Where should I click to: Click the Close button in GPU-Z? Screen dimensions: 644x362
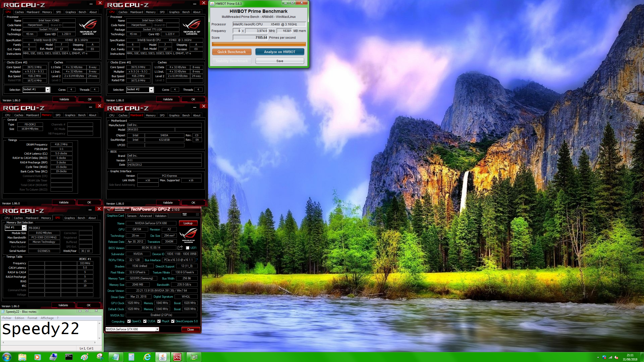(x=190, y=330)
